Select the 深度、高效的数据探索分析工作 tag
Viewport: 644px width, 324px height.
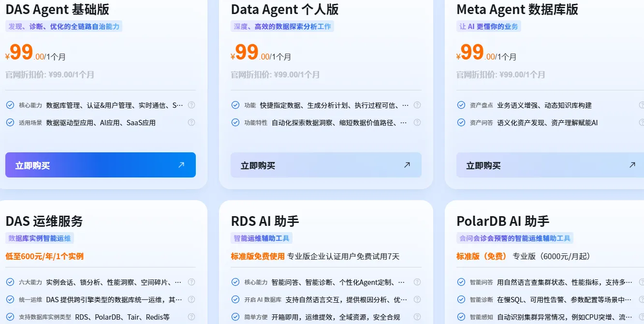click(x=282, y=27)
